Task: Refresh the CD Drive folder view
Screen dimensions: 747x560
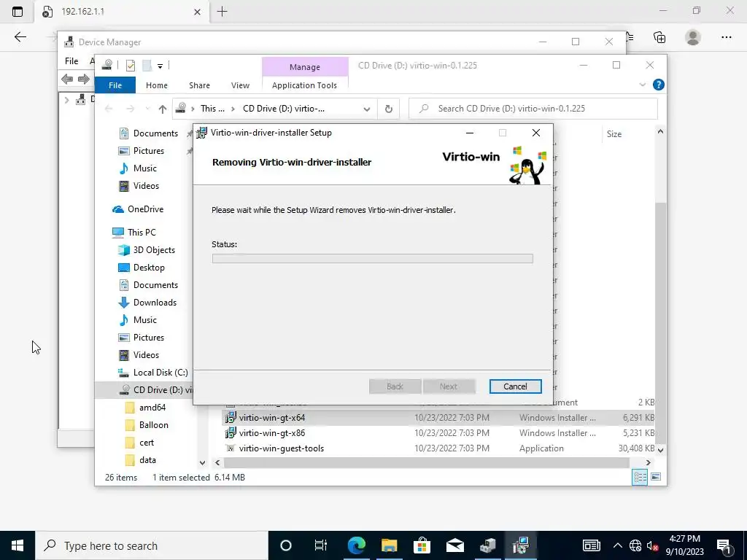Action: [389, 109]
